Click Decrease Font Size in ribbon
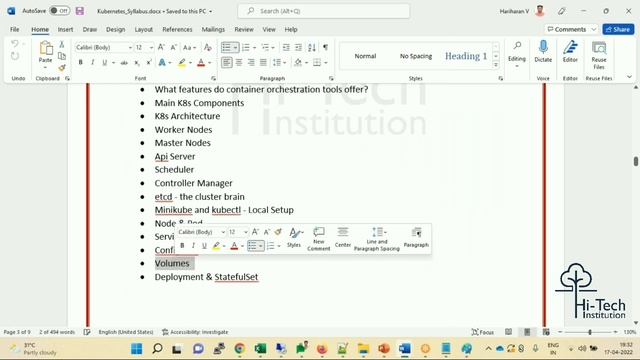Image resolution: width=640 pixels, height=360 pixels. coord(174,47)
